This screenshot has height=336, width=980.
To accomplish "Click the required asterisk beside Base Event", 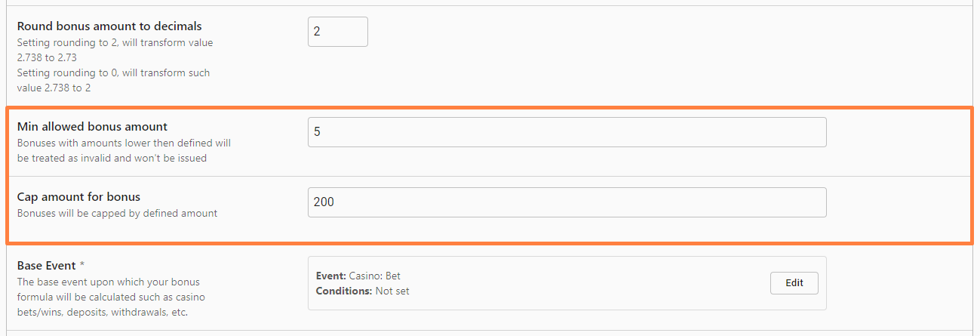I will click(82, 266).
